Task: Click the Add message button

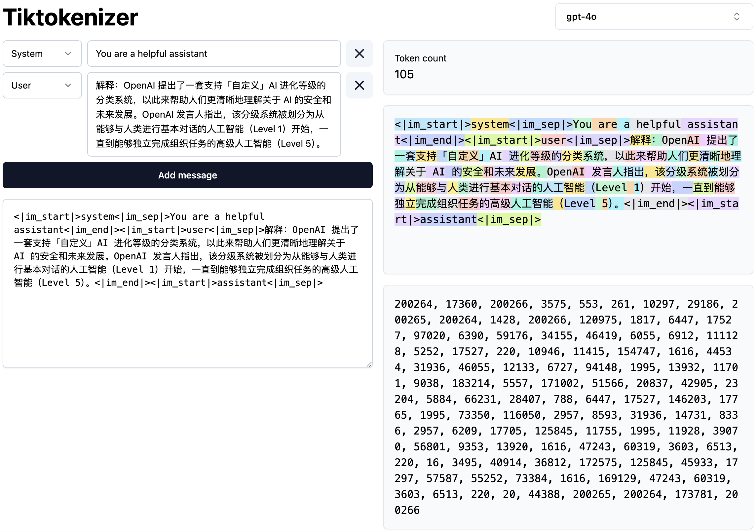Action: click(187, 175)
